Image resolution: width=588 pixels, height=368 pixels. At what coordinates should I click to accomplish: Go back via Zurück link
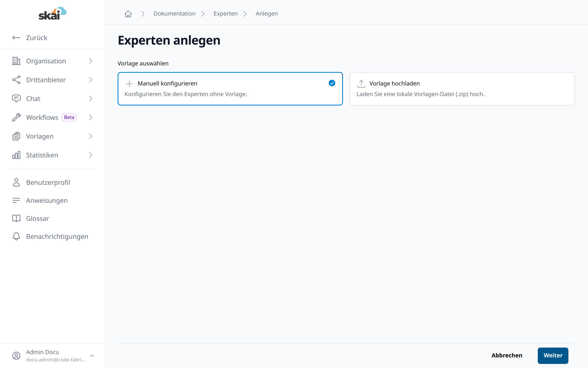pyautogui.click(x=37, y=38)
